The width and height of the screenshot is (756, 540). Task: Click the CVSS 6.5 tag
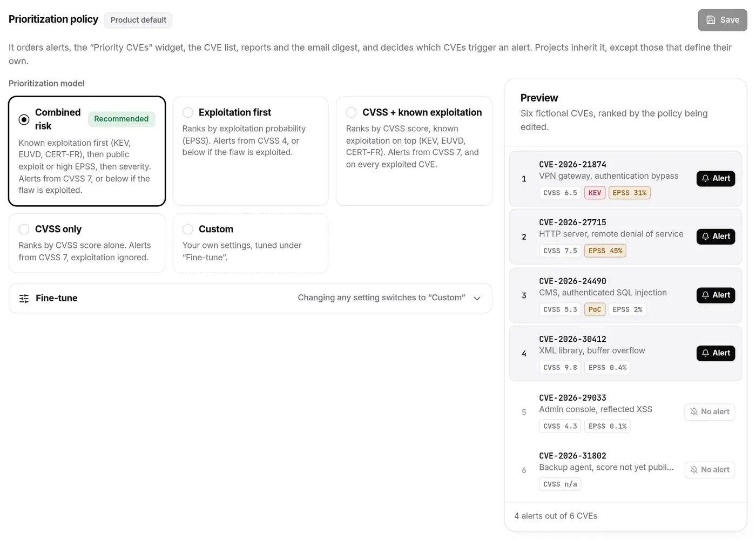point(560,193)
